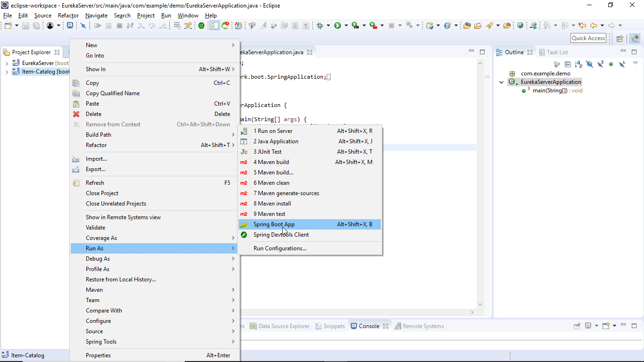This screenshot has width=644, height=362.
Task: Open the Back history dropdown arrow
Action: coord(602,25)
